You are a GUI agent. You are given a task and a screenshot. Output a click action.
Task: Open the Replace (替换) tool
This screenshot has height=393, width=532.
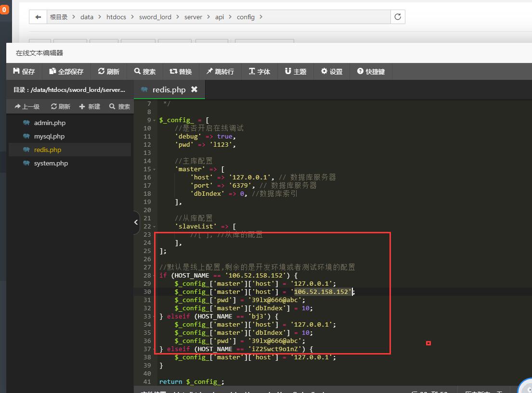click(x=181, y=72)
